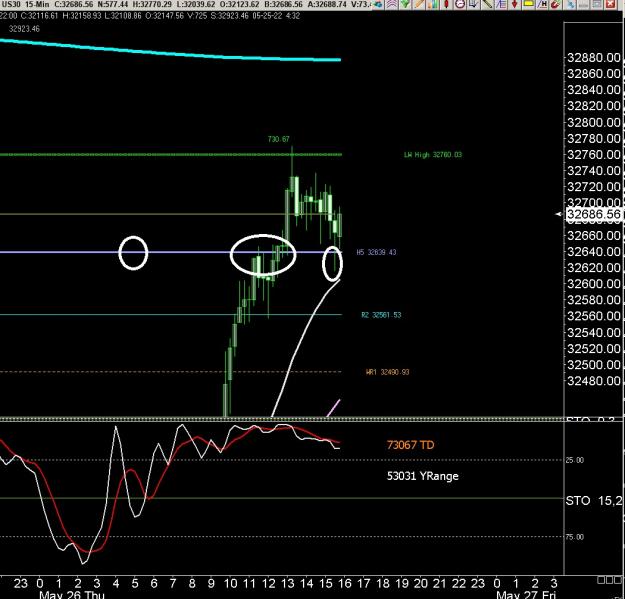Click the 32800.00 price axis label

pyautogui.click(x=594, y=122)
